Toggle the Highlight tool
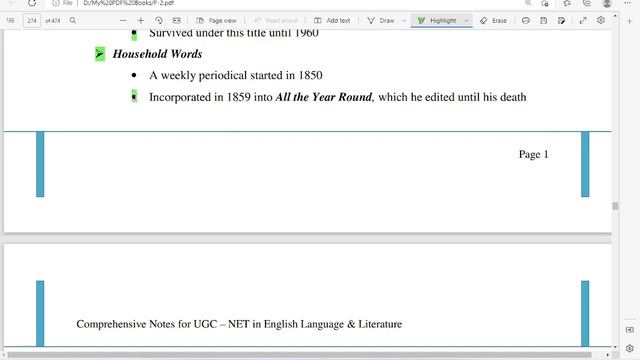The height and width of the screenshot is (360, 640). pyautogui.click(x=437, y=20)
